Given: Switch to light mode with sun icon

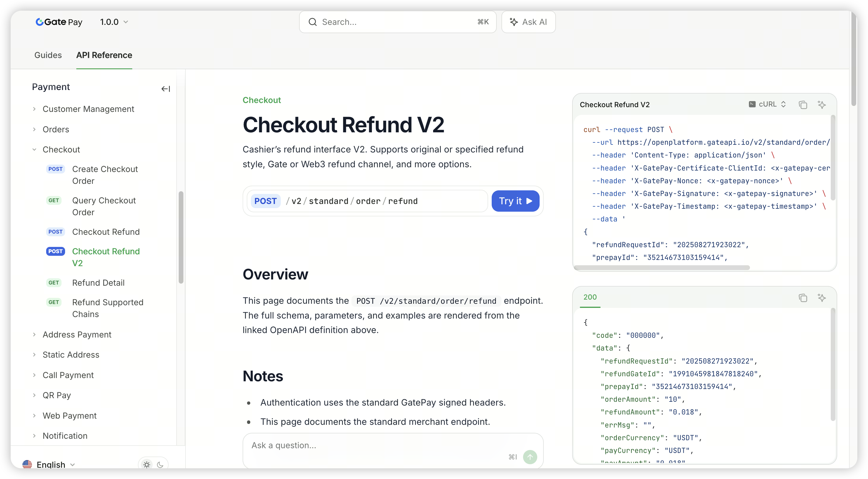Looking at the screenshot, I should [146, 464].
